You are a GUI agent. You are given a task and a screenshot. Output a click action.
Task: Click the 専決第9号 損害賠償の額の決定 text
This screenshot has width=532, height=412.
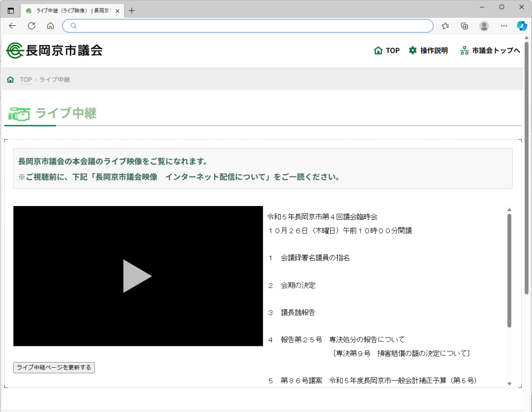(401, 354)
